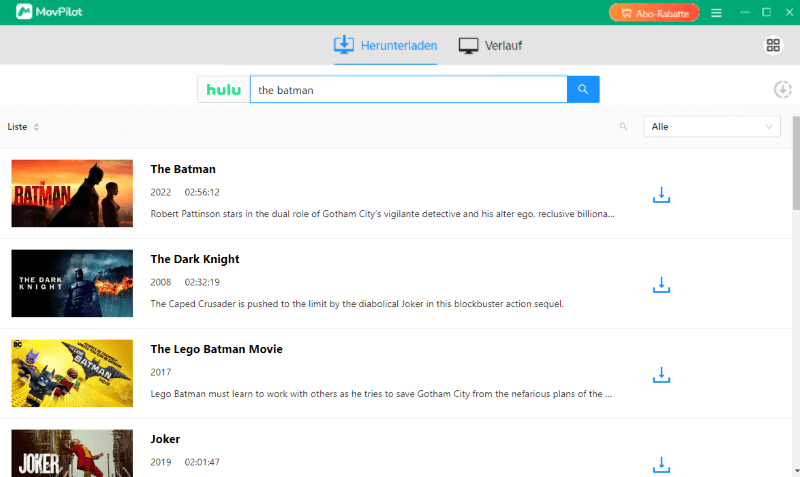Click the duration '02:56:12'
The image size is (800, 477).
[202, 192]
